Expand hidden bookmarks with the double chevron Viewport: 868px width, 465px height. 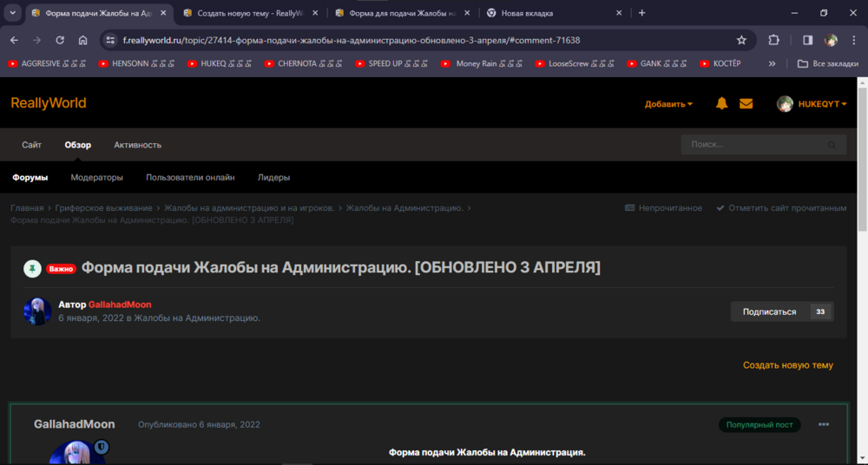click(x=773, y=63)
